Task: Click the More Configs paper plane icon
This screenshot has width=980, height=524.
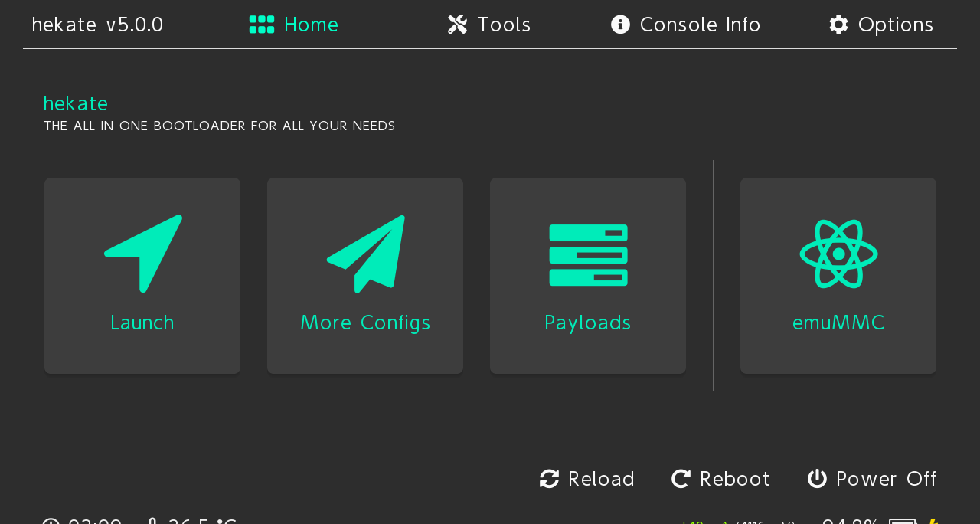Action: [x=366, y=254]
